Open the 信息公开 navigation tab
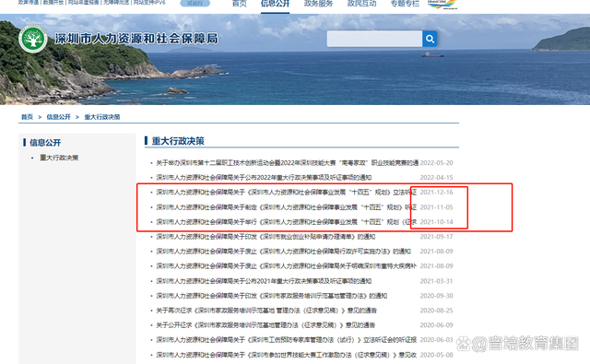Viewport: 590px width, 364px height. [x=275, y=4]
